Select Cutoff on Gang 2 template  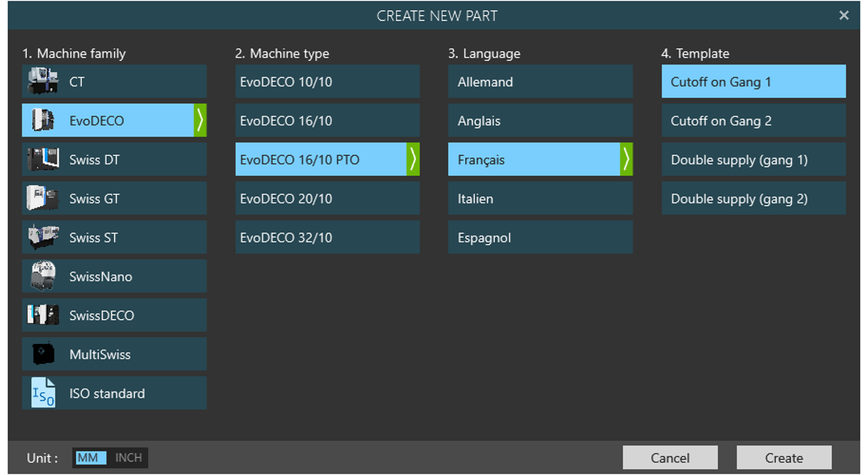pos(753,121)
